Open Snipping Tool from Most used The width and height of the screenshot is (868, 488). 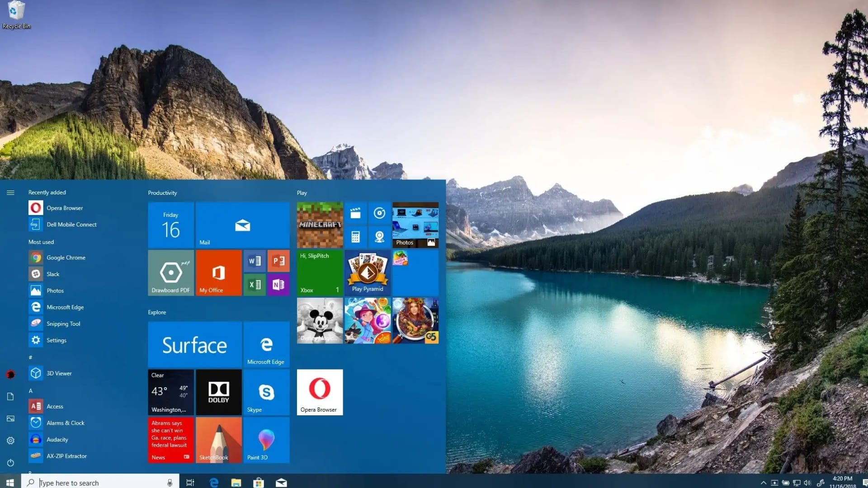(x=62, y=323)
